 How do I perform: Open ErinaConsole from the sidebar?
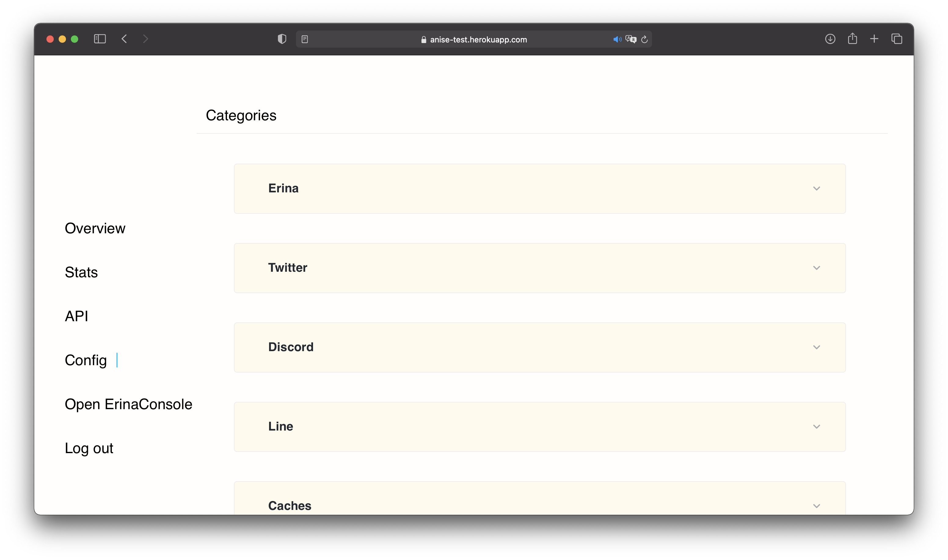128,405
